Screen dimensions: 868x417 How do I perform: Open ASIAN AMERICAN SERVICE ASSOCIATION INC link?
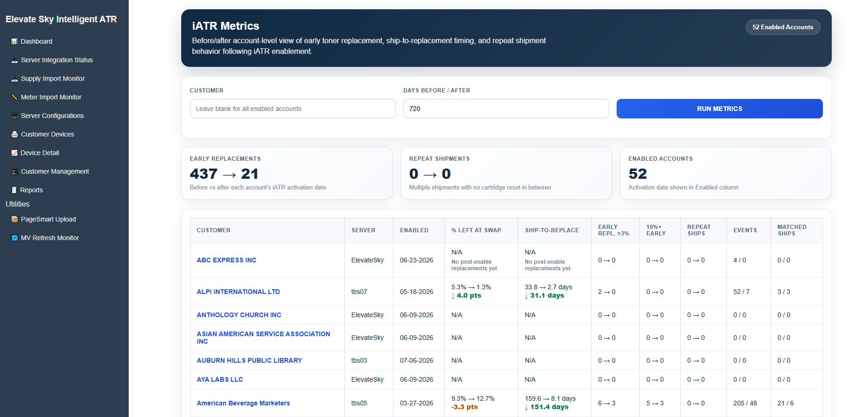(x=263, y=338)
